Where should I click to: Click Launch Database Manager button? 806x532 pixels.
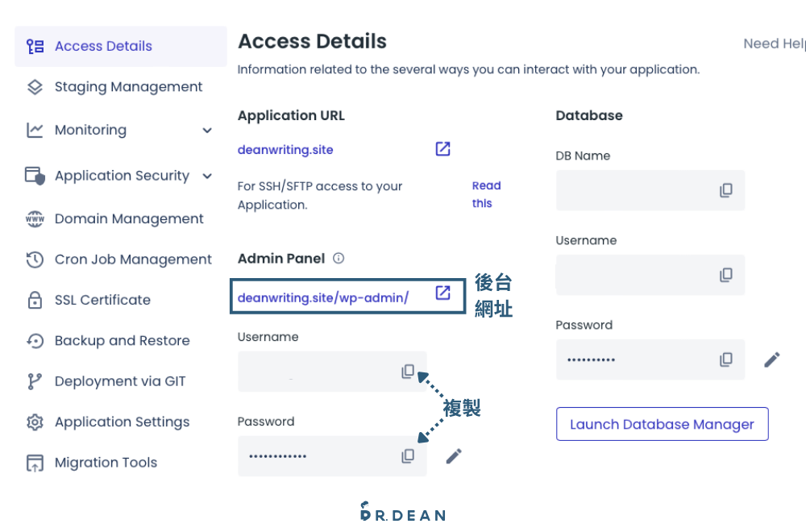tap(662, 424)
